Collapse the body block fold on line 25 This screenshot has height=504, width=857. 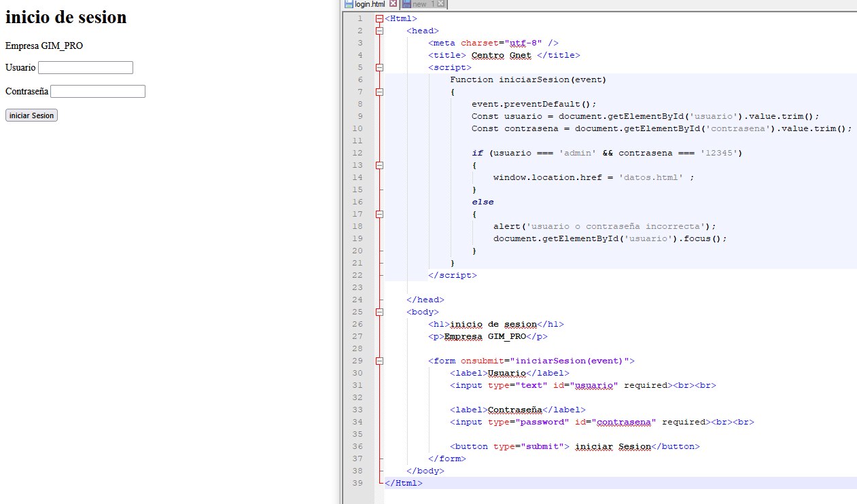(x=379, y=312)
